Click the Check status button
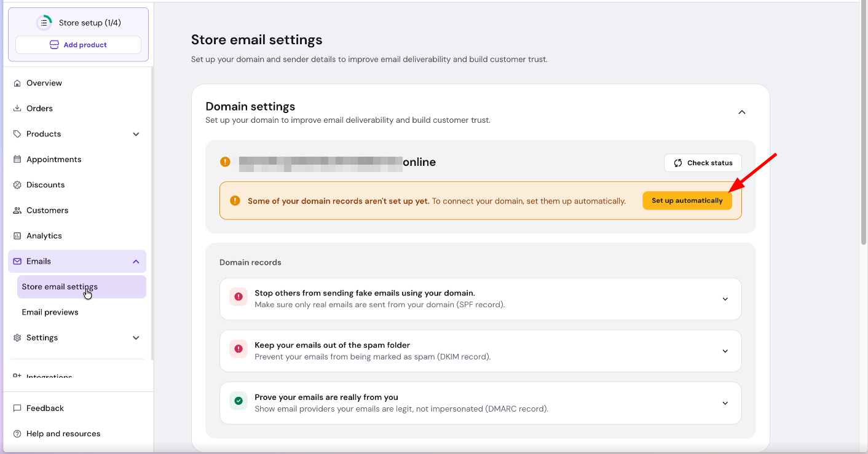Image resolution: width=868 pixels, height=454 pixels. (x=703, y=163)
